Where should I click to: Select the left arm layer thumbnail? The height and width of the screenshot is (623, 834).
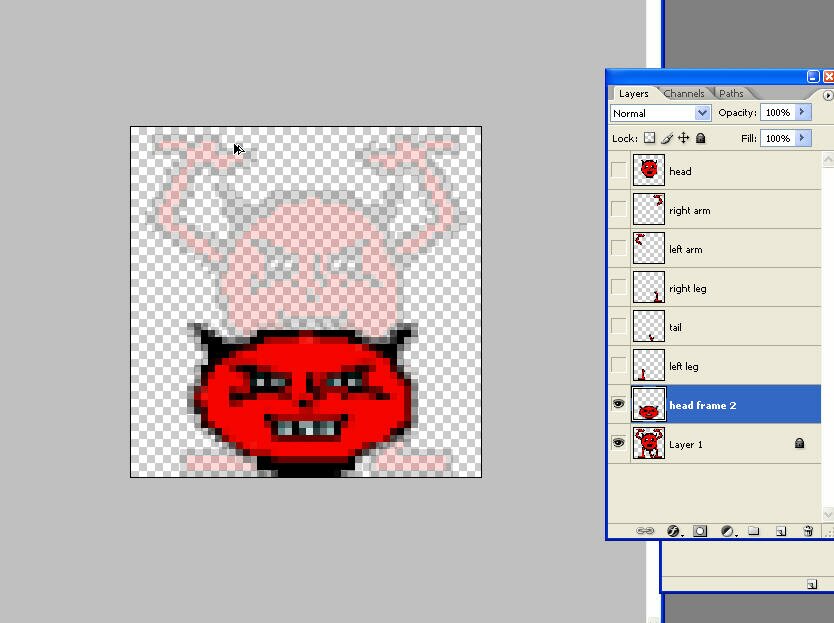pyautogui.click(x=649, y=248)
